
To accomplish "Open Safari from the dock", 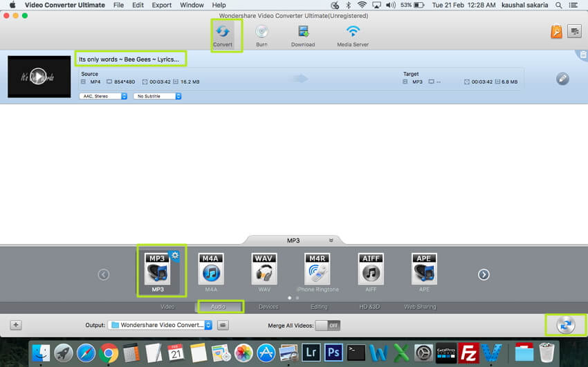I will (x=86, y=353).
